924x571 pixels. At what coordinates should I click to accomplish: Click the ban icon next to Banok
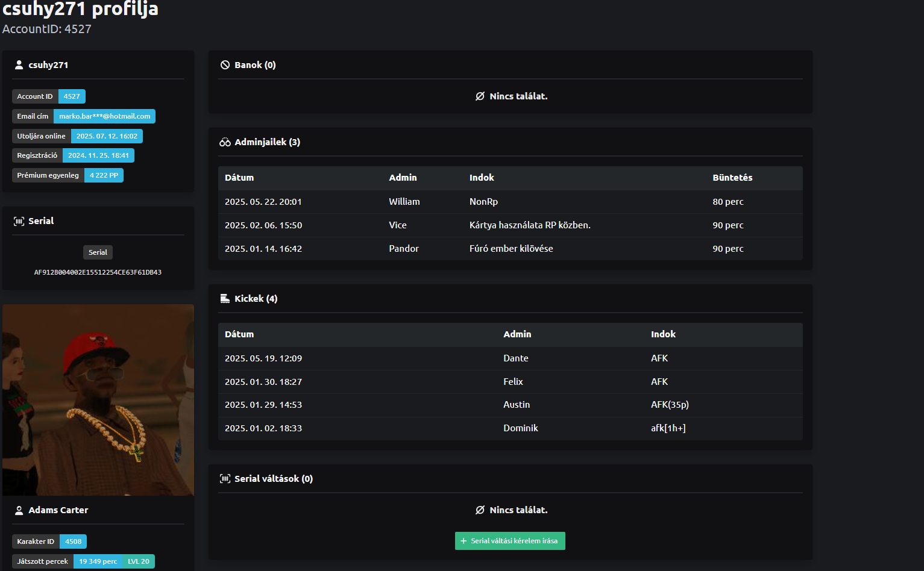click(225, 65)
